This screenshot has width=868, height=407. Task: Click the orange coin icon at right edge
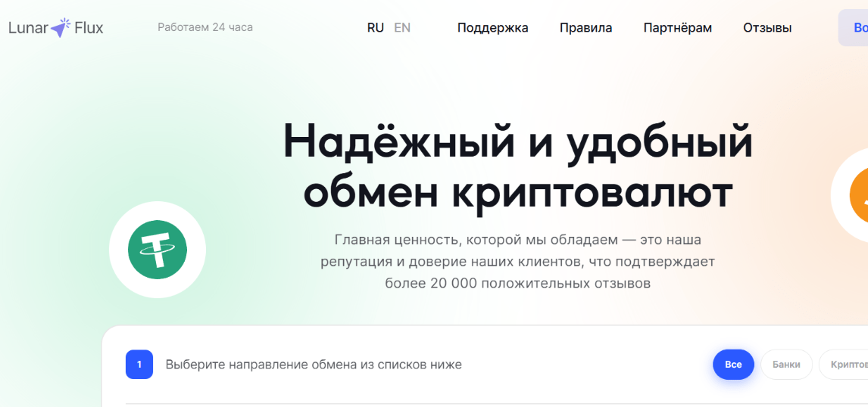pyautogui.click(x=858, y=194)
